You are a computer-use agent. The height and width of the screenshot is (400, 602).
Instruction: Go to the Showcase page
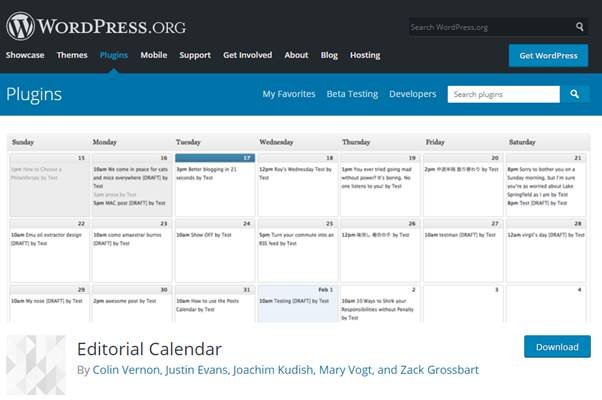click(25, 55)
